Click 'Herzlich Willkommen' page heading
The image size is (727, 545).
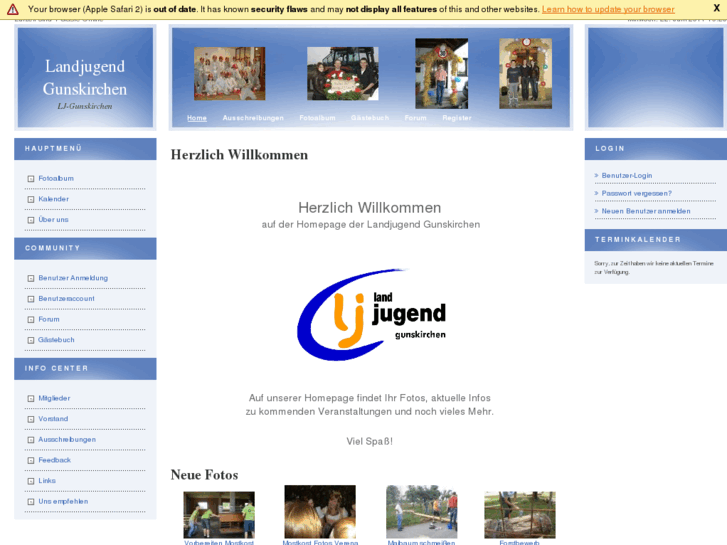239,154
